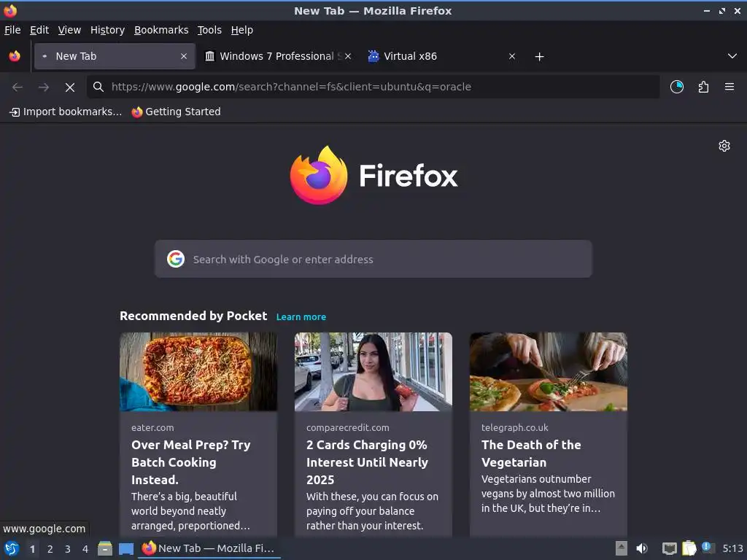
Task: Click the eater.com source label
Action: pyautogui.click(x=152, y=427)
